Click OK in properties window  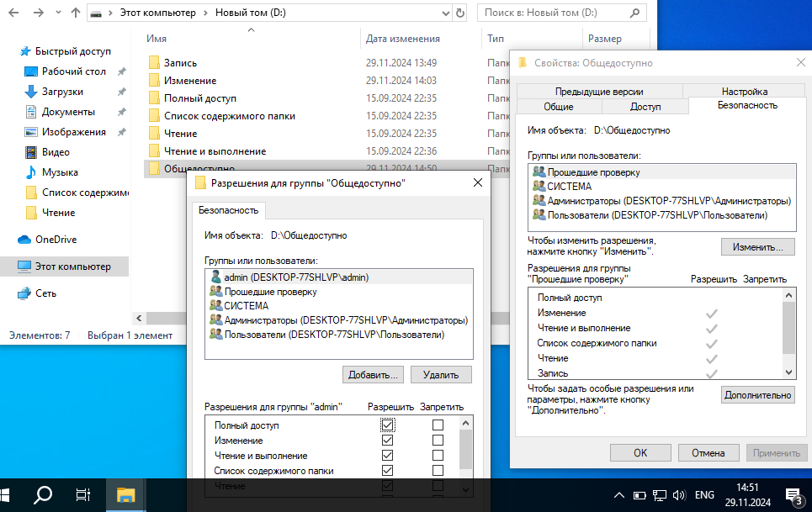[640, 453]
